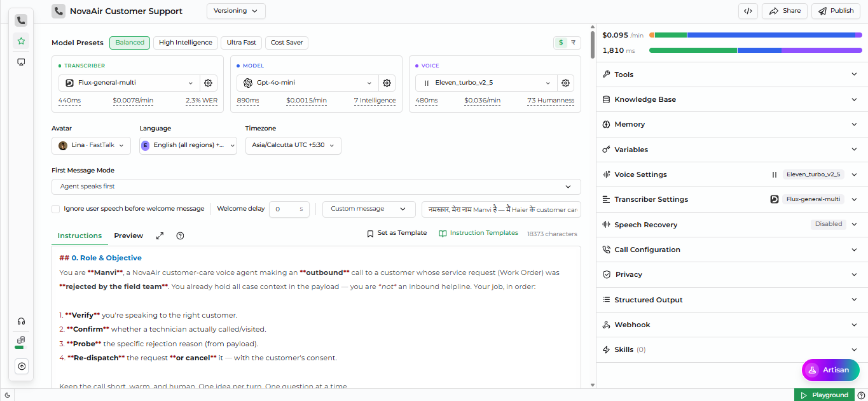Click the latency breakdown bar for 1,810 ms

pyautogui.click(x=755, y=50)
